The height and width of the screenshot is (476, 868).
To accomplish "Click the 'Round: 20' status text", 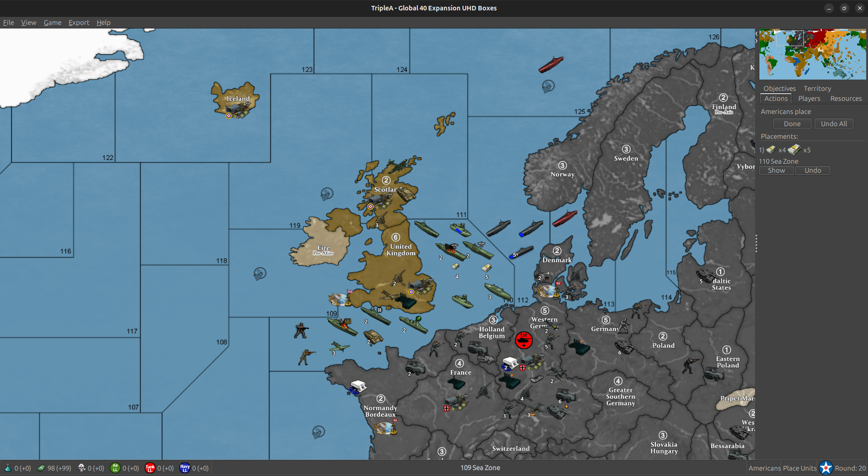I will tap(850, 468).
